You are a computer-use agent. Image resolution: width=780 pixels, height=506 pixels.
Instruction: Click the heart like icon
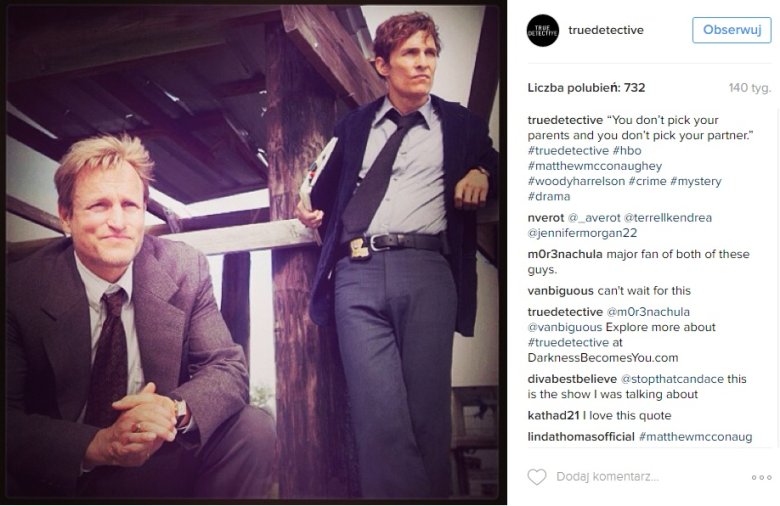537,477
